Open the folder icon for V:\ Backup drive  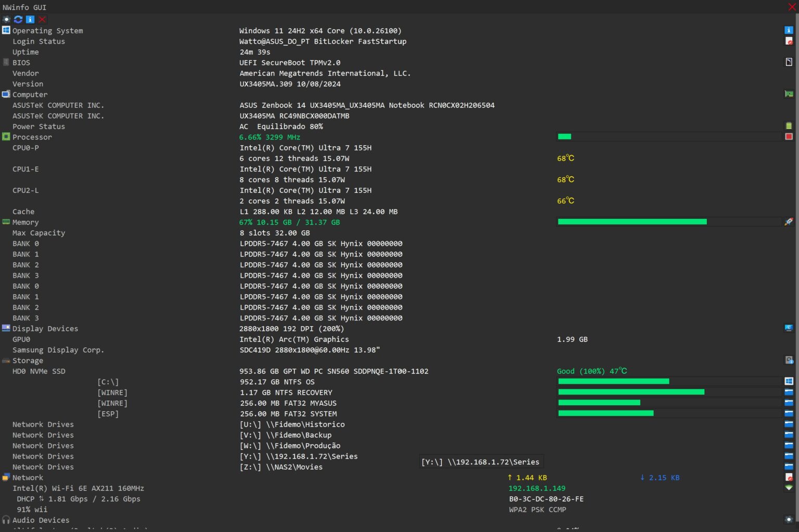pyautogui.click(x=789, y=435)
